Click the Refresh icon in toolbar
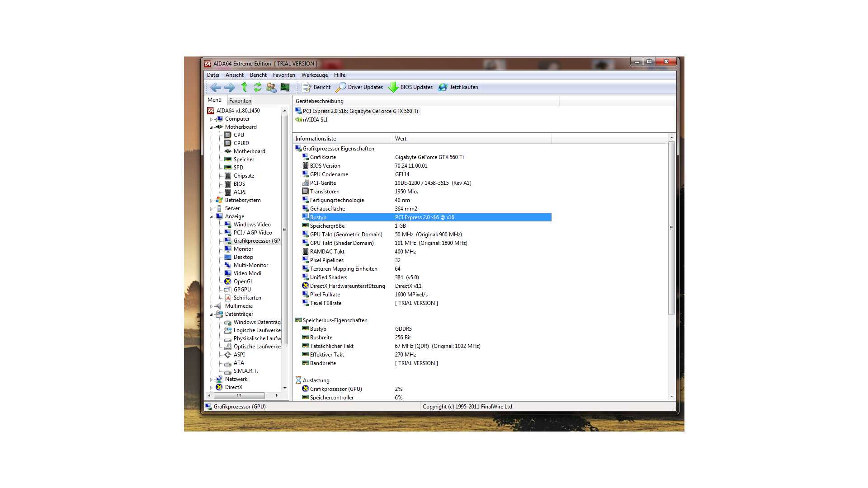868x488 pixels. tap(257, 87)
